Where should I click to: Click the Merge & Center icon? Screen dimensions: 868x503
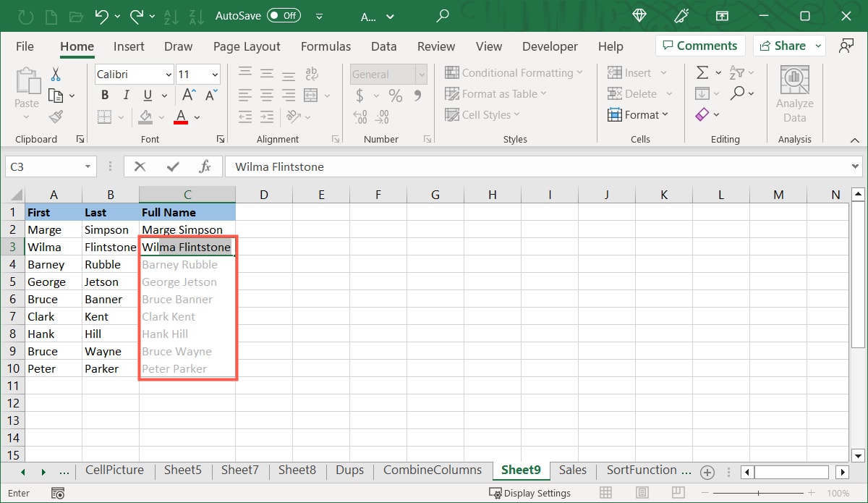[x=311, y=95]
